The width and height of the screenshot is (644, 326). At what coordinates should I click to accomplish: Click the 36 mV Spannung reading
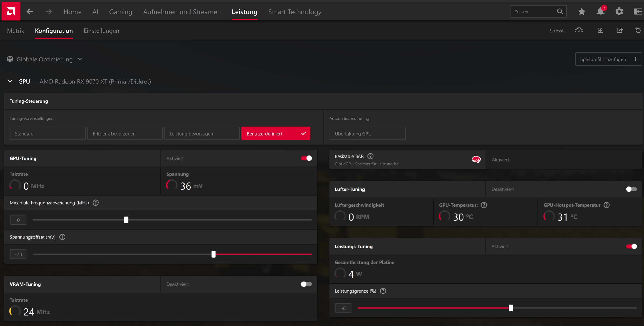pos(191,186)
